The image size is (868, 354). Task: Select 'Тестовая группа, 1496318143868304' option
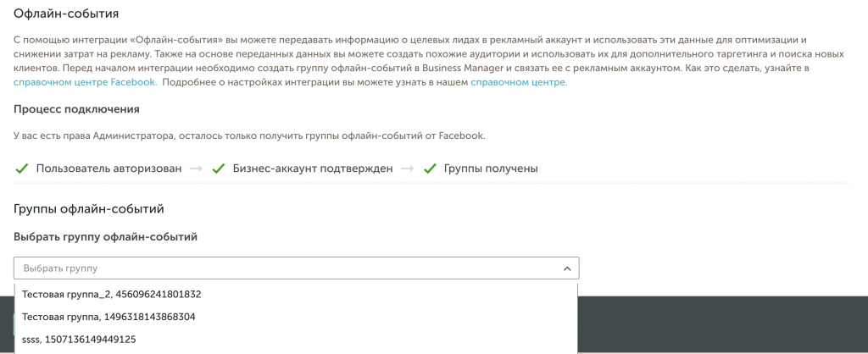coord(296,318)
